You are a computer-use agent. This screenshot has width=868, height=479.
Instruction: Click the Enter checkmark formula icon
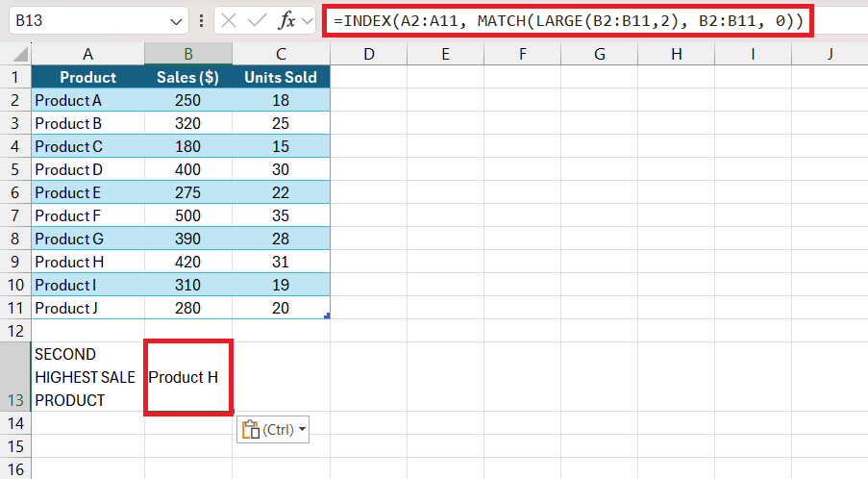[258, 21]
